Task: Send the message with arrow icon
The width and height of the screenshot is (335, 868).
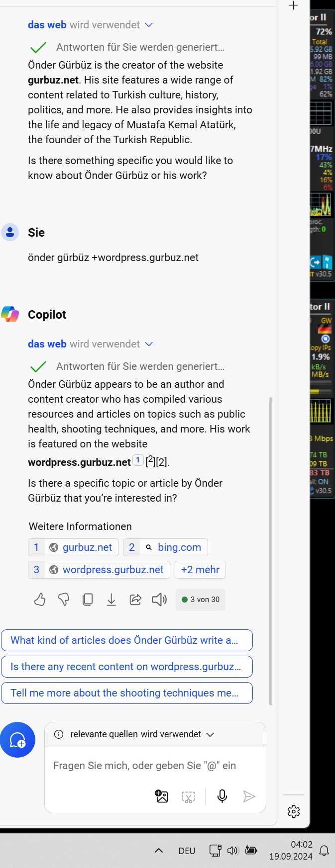Action: click(249, 796)
